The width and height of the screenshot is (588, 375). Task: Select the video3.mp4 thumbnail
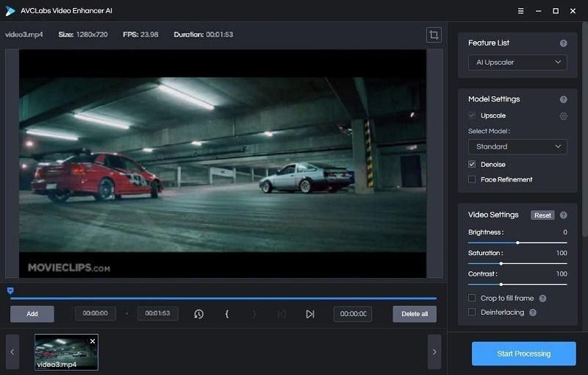coord(66,352)
